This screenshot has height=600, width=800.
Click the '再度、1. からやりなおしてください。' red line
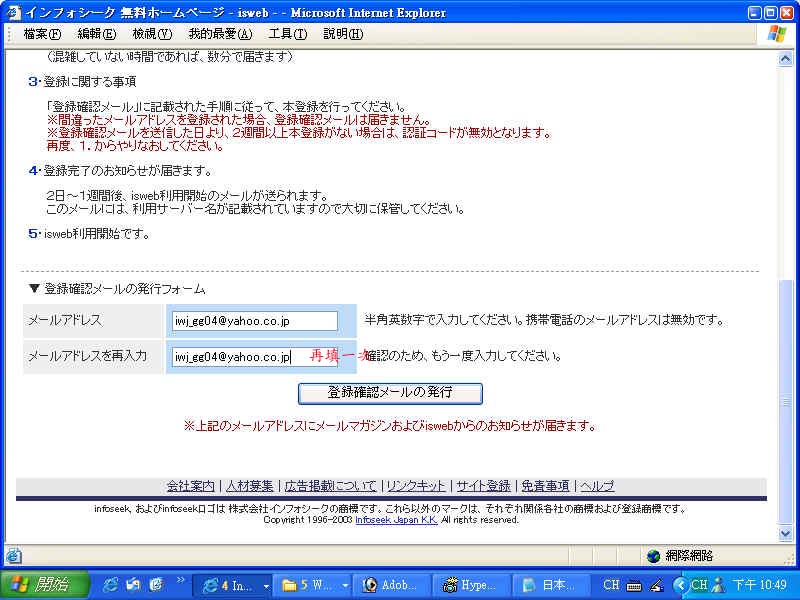pyautogui.click(x=135, y=146)
